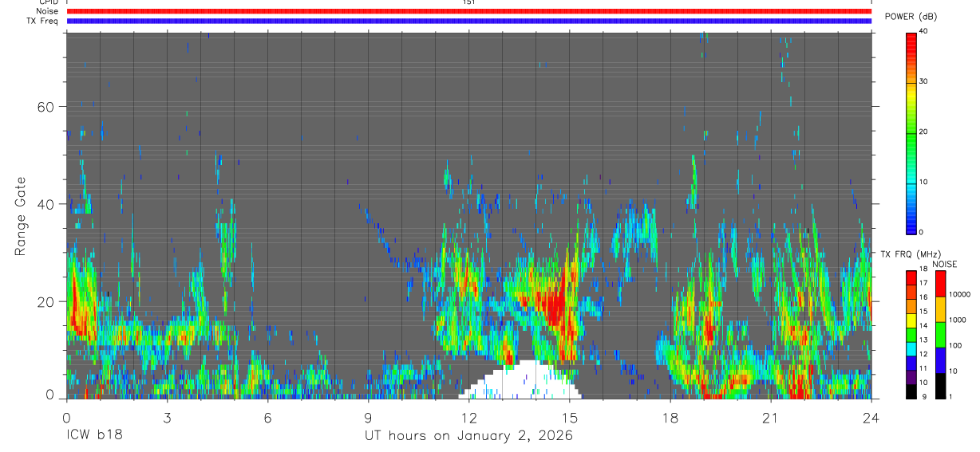Click the 9 label on the UT hours axis

[x=369, y=418]
